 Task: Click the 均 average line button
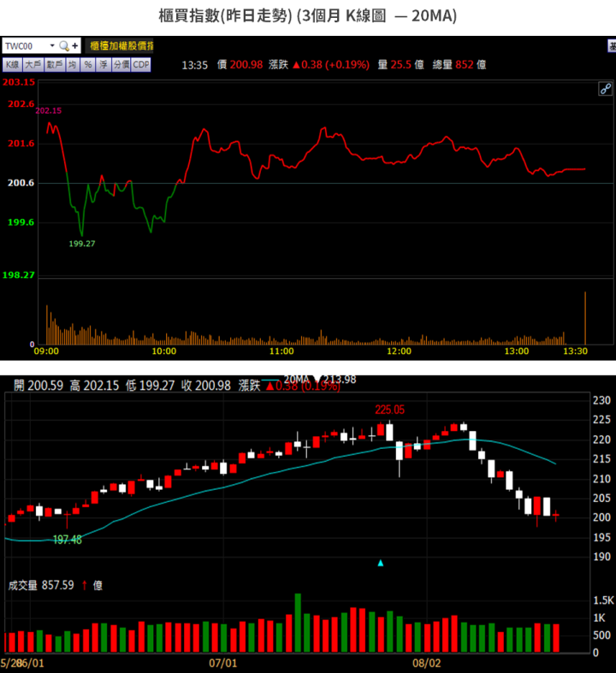coord(74,65)
